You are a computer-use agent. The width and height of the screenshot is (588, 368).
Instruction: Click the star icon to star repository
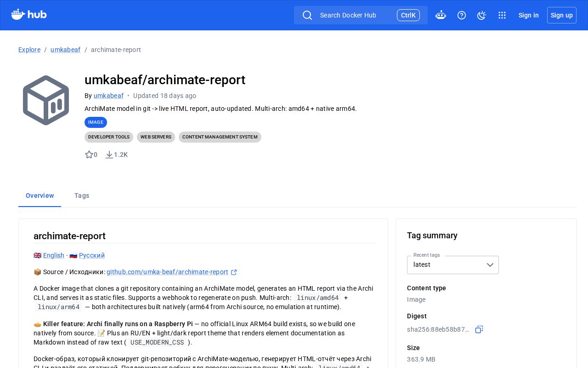[x=89, y=155]
